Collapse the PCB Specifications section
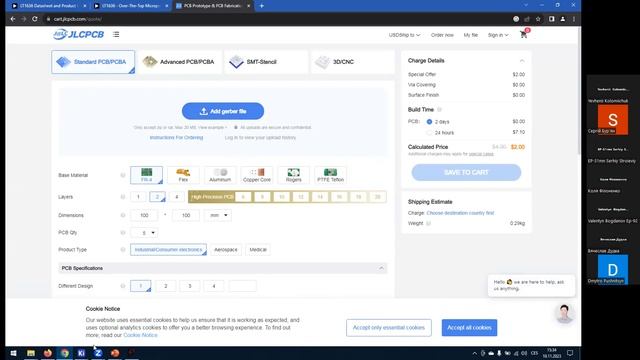This screenshot has height=360, width=640. tap(381, 268)
